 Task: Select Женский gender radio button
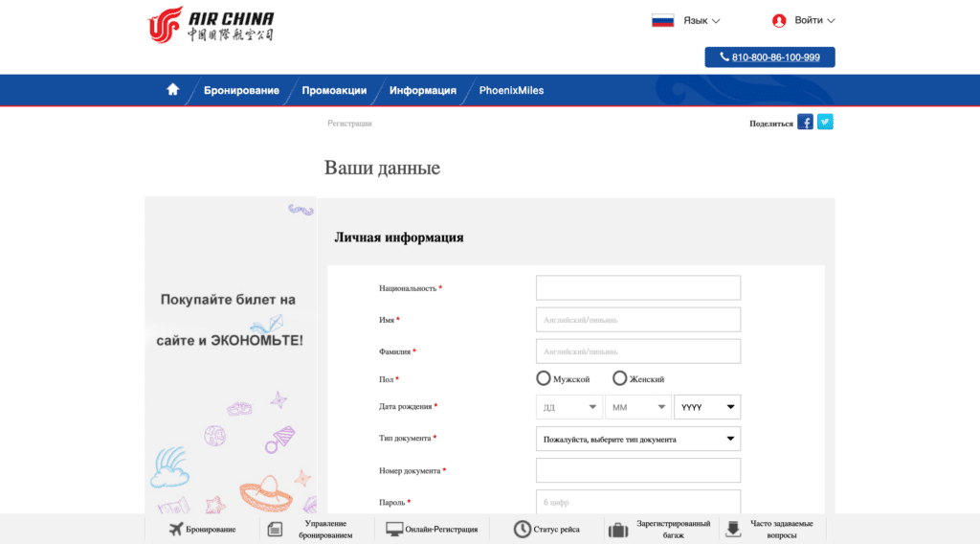(x=619, y=378)
